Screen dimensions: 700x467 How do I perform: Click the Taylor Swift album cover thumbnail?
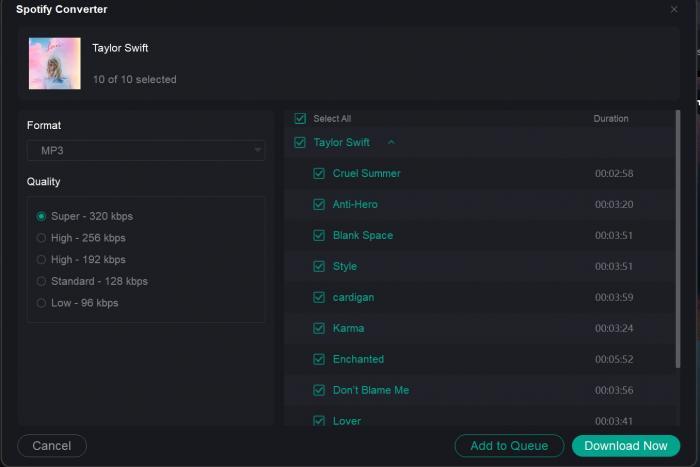point(55,63)
